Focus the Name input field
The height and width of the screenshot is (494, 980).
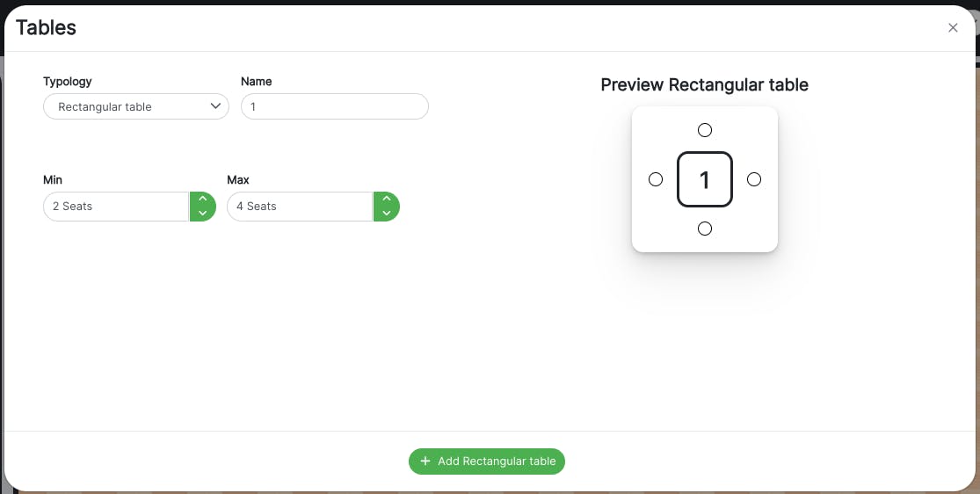point(334,107)
